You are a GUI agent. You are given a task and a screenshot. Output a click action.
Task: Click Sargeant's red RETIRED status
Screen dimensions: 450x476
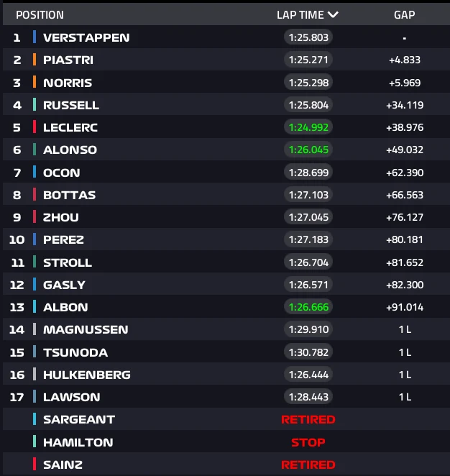tap(308, 419)
